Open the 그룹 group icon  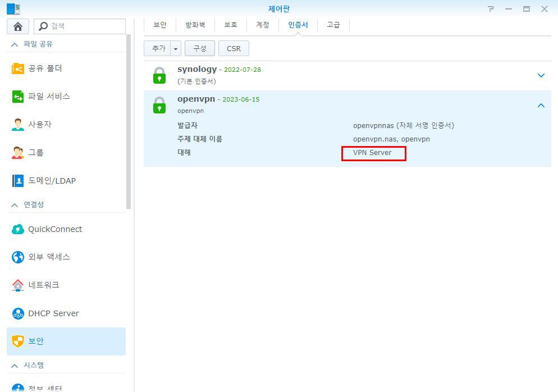pyautogui.click(x=18, y=153)
